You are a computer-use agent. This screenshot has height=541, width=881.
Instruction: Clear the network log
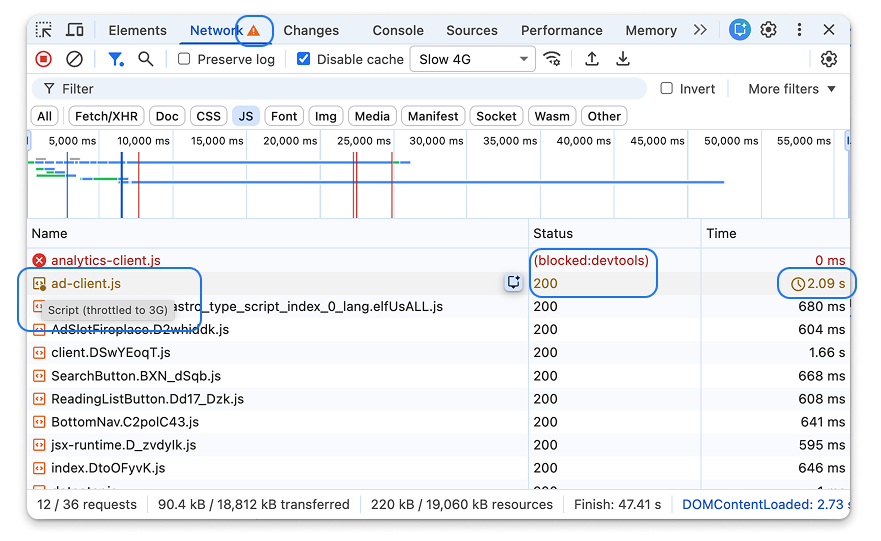(74, 59)
